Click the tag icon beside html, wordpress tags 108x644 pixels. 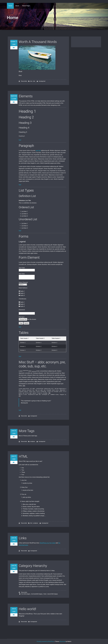coord(29,523)
